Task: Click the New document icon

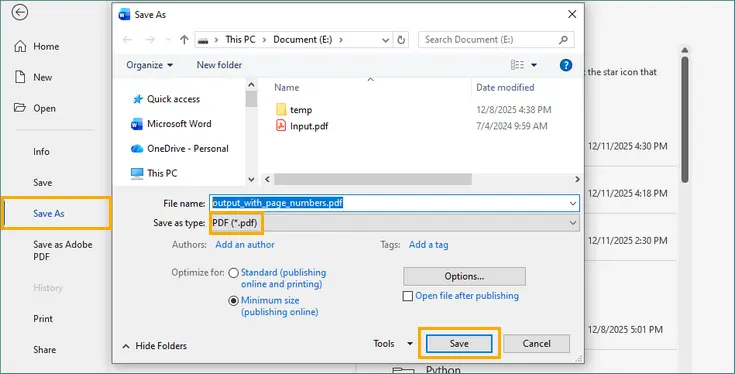Action: click(x=20, y=77)
